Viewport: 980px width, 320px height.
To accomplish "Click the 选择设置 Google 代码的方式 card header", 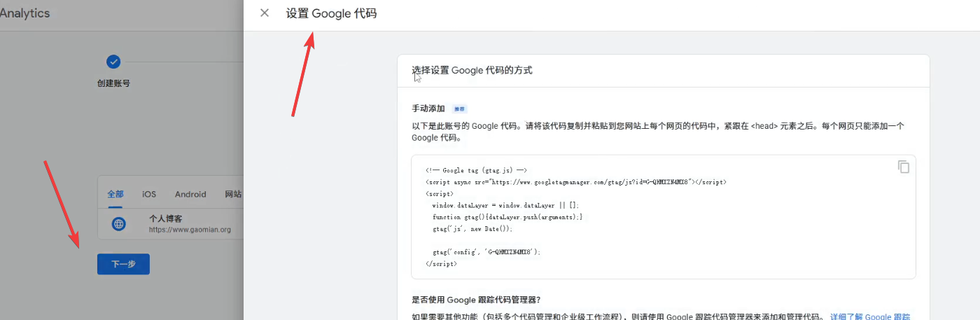I will (472, 70).
